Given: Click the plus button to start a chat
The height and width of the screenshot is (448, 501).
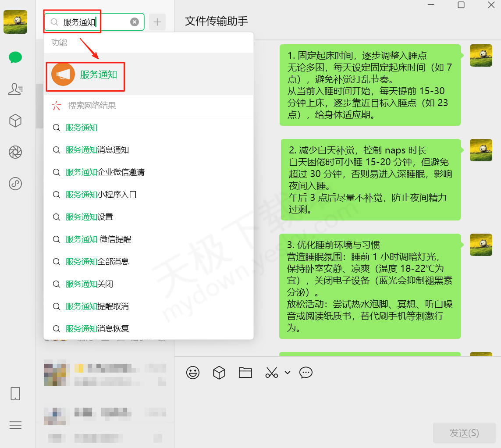Looking at the screenshot, I should (157, 22).
